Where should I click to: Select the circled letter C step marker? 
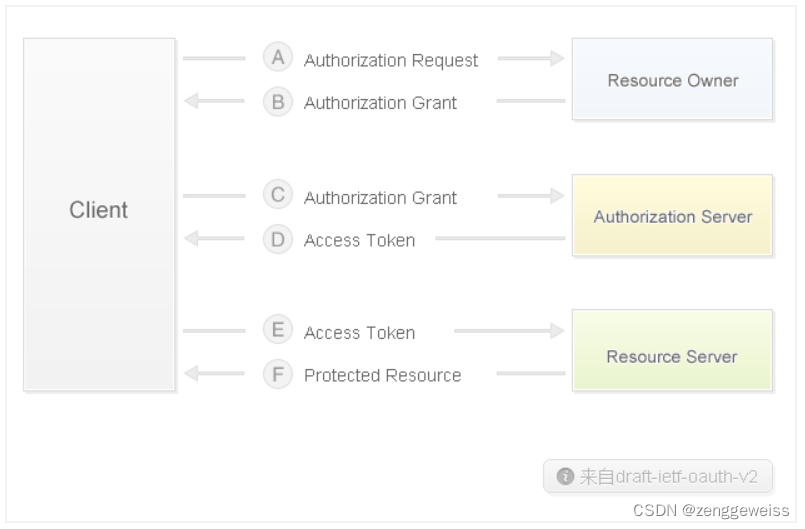[278, 195]
